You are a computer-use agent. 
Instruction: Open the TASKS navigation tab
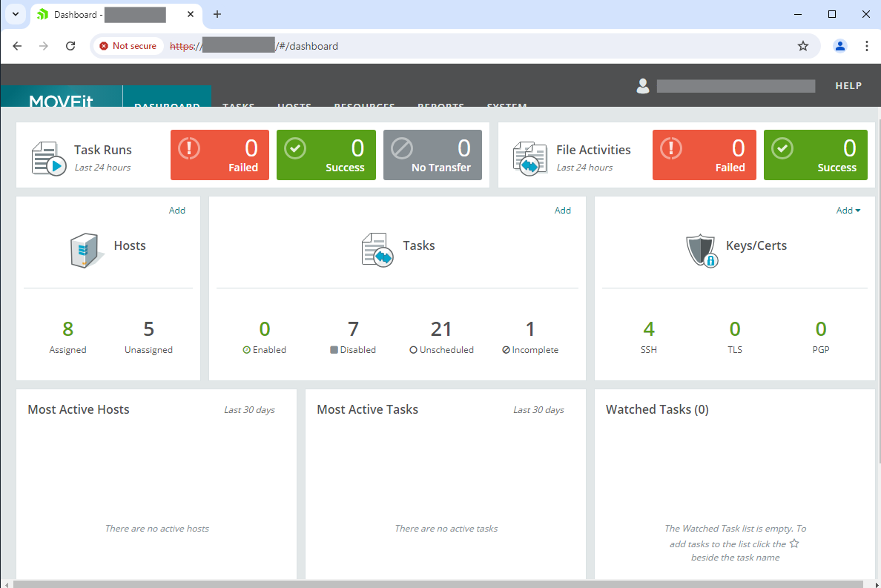(x=238, y=105)
